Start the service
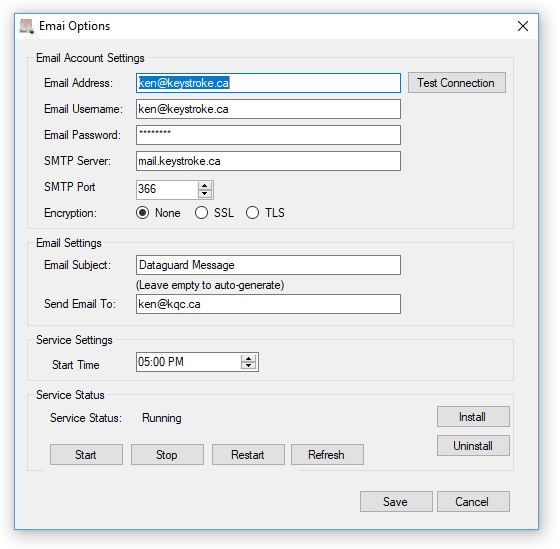This screenshot has width=560, height=549. (86, 454)
